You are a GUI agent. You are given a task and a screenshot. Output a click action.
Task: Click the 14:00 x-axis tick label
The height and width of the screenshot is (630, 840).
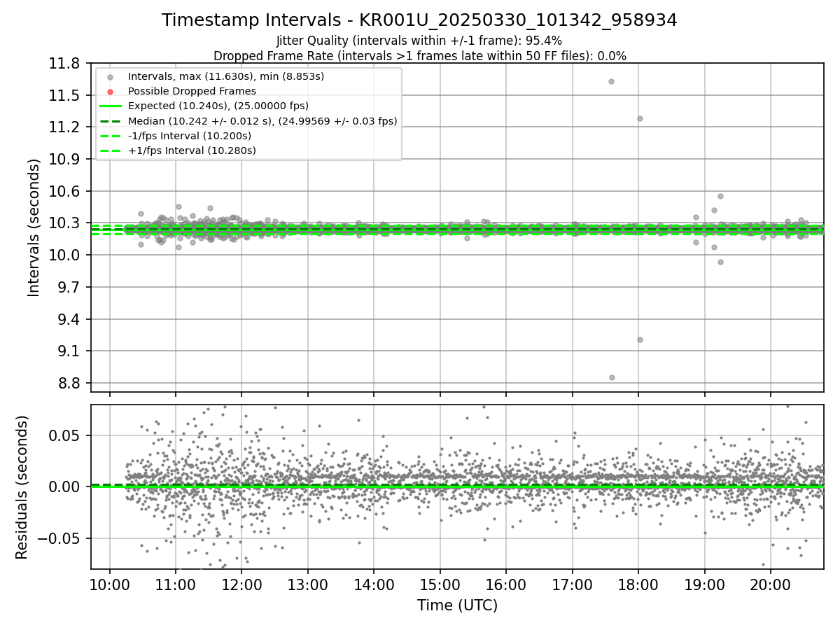(374, 585)
